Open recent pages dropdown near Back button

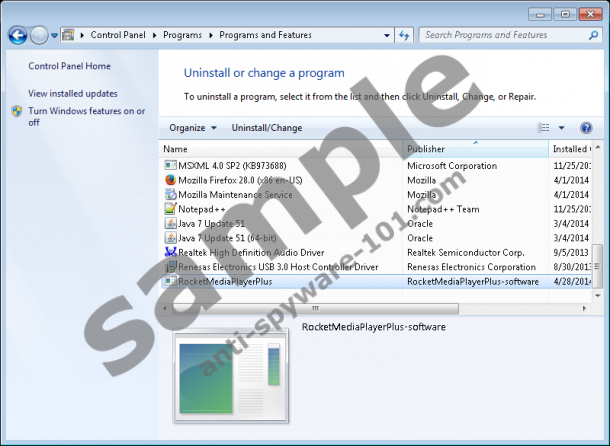[x=54, y=35]
